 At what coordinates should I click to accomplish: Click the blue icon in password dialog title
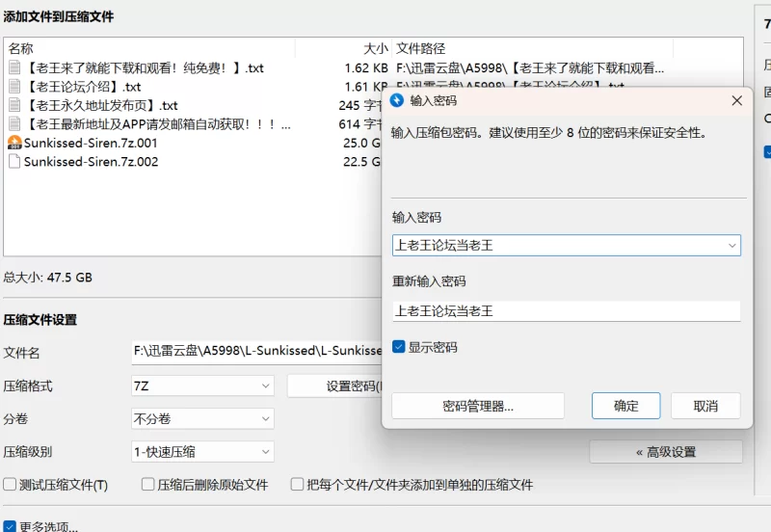coord(397,100)
